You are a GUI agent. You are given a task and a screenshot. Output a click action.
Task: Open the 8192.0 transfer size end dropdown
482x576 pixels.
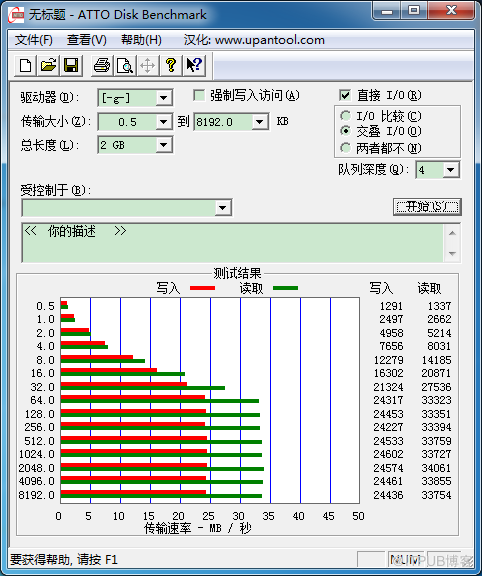click(x=259, y=122)
